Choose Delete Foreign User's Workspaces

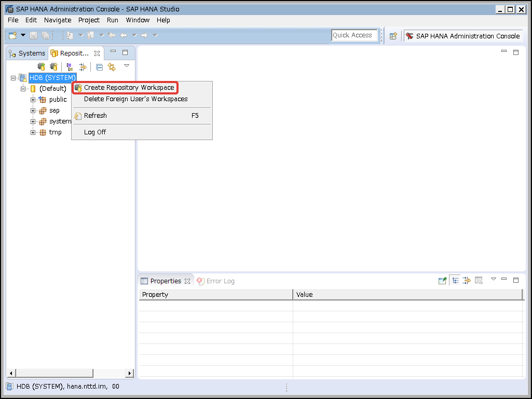(142, 99)
